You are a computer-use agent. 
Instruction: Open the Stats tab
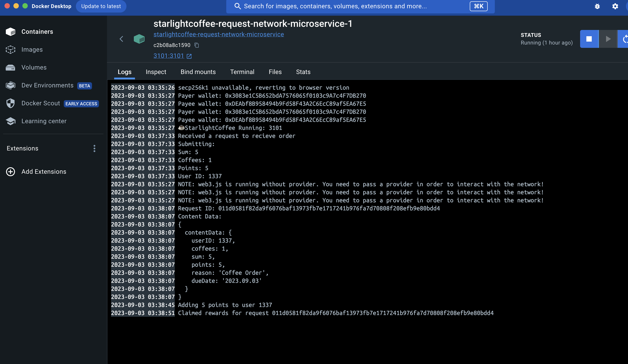click(x=303, y=72)
